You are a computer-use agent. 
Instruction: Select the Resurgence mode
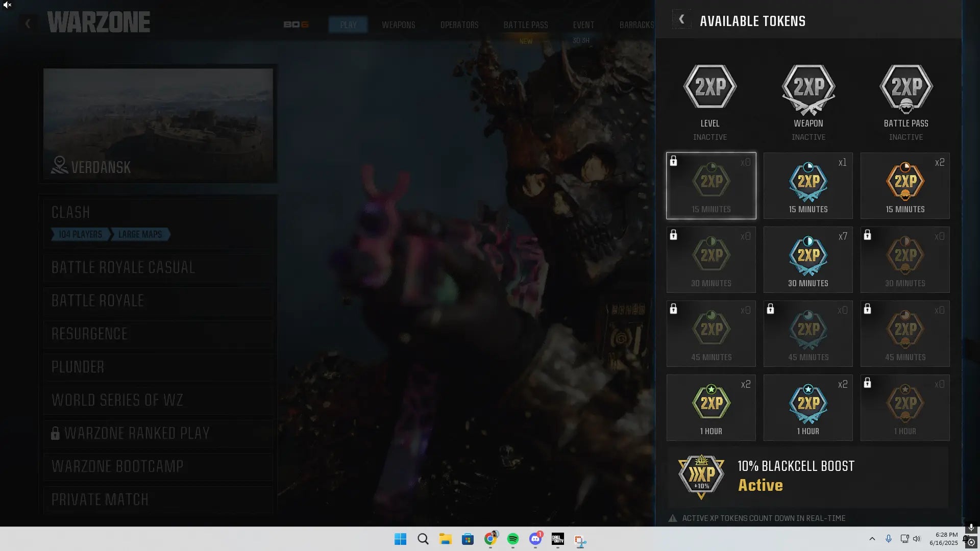158,334
